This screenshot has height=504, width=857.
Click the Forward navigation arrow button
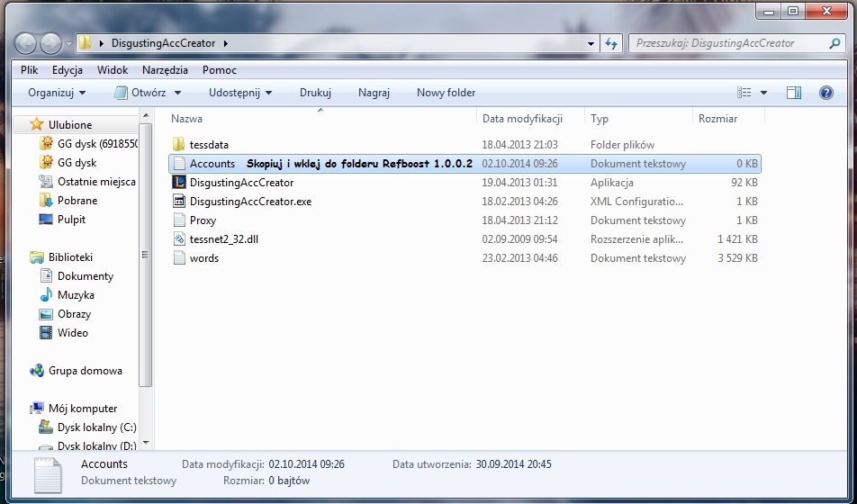point(50,43)
